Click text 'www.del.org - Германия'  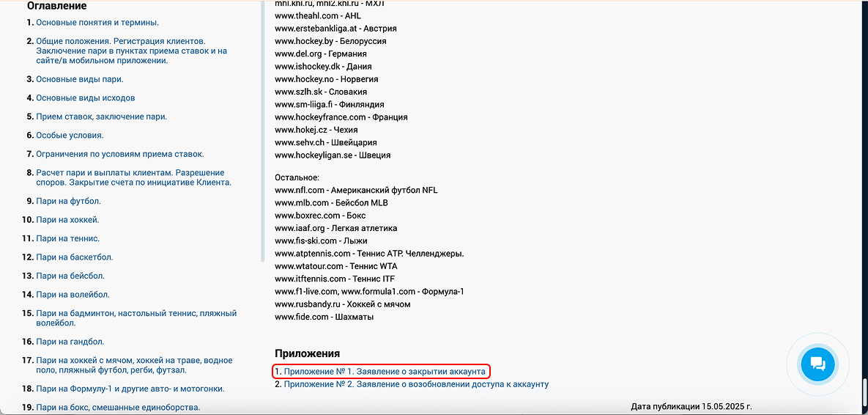tap(321, 54)
